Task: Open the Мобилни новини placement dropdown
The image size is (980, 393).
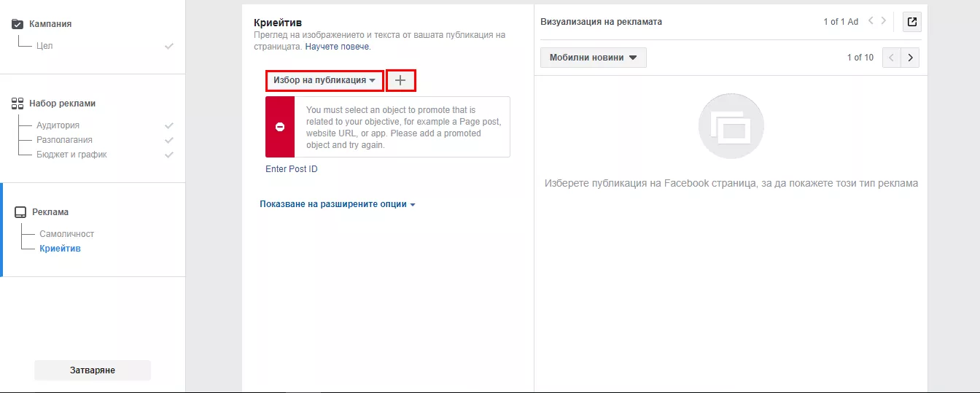Action: pos(593,58)
